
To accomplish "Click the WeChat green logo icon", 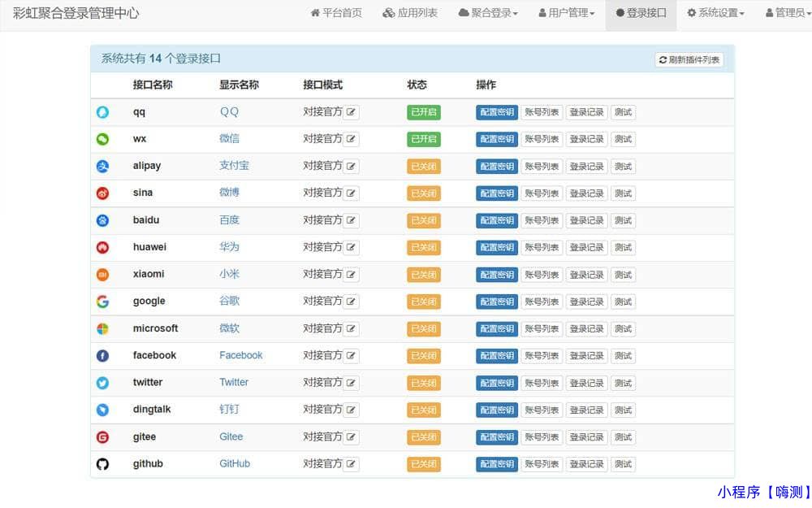I will (102, 139).
